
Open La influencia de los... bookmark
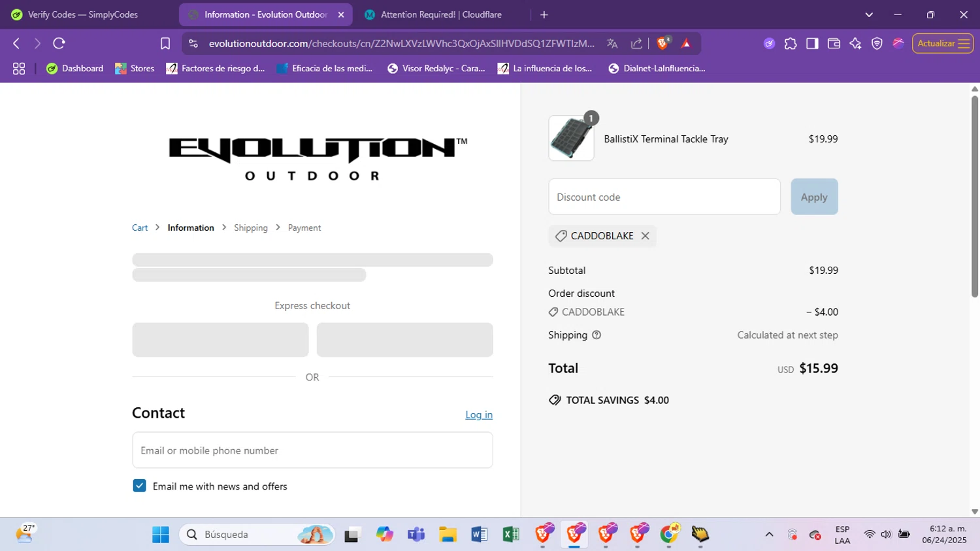[545, 69]
